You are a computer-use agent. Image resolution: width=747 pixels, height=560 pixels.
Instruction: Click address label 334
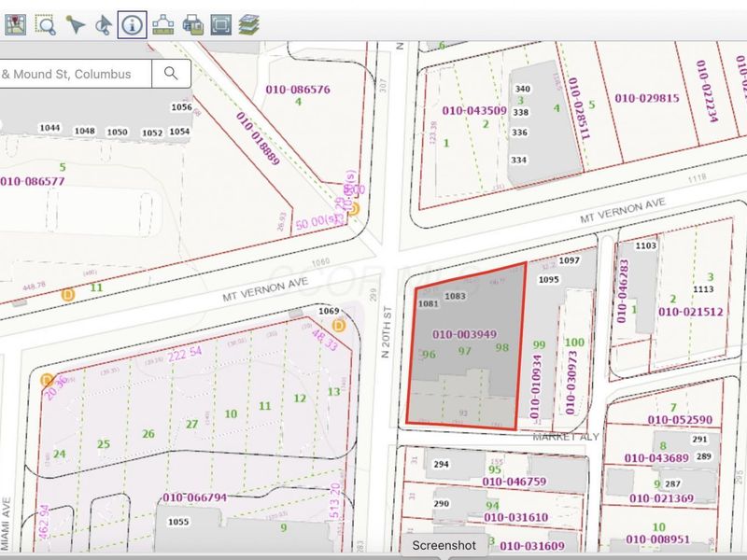[x=519, y=160]
